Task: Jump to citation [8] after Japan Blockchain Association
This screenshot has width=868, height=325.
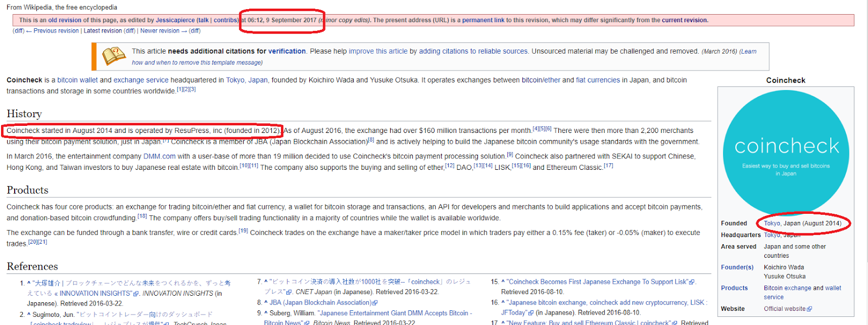Action: (x=371, y=139)
